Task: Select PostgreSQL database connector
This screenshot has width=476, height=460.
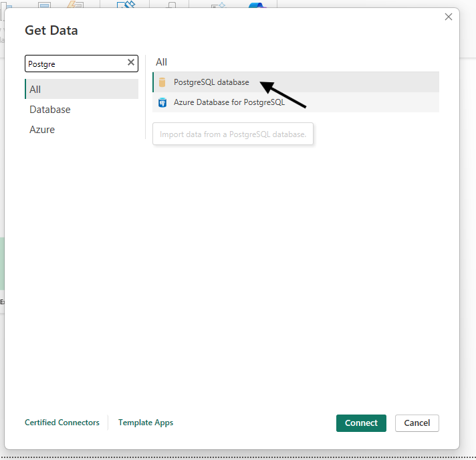Action: tap(295, 82)
